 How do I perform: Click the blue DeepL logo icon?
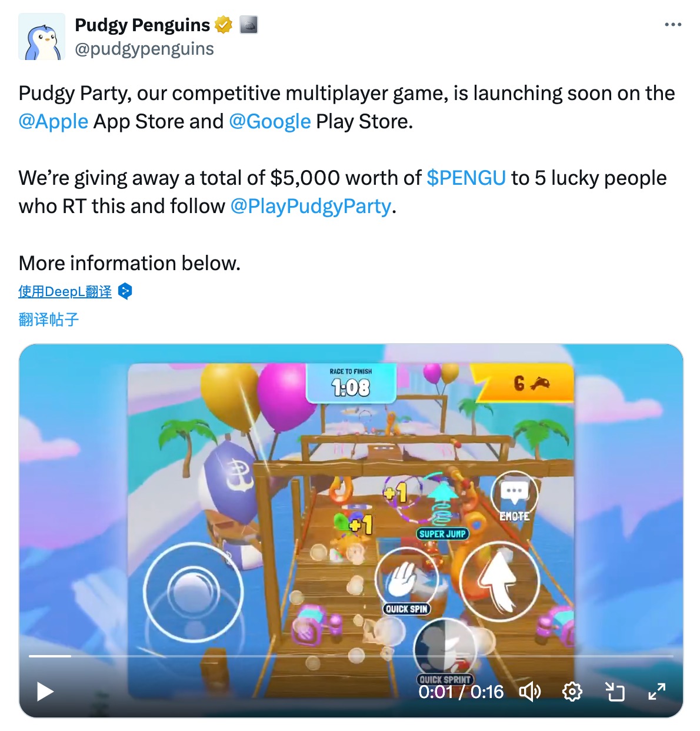(125, 291)
